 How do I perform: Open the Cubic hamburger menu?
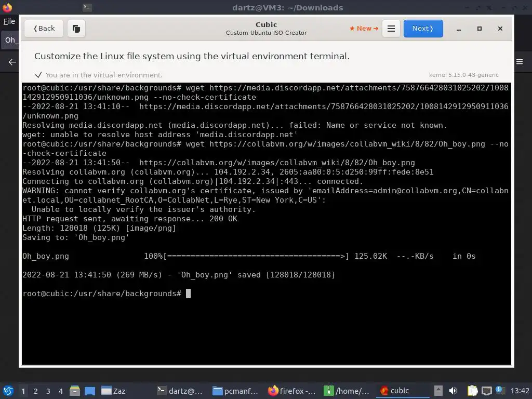(391, 29)
